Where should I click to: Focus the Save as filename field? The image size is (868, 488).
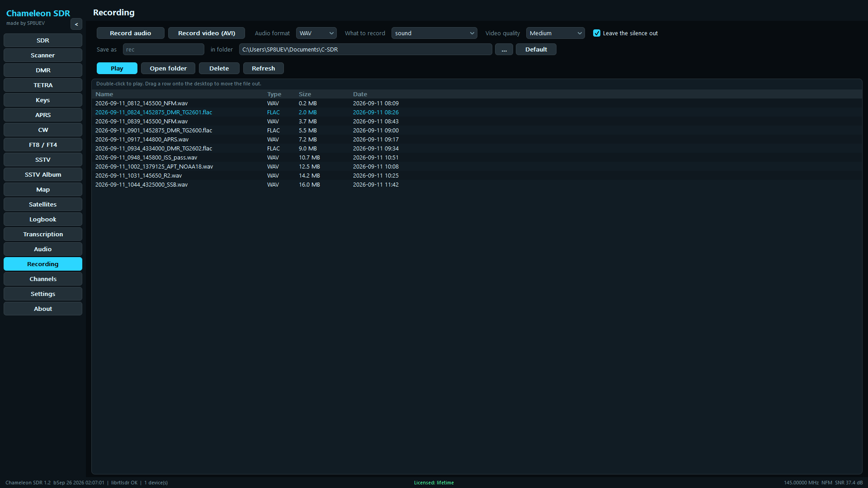pos(163,50)
